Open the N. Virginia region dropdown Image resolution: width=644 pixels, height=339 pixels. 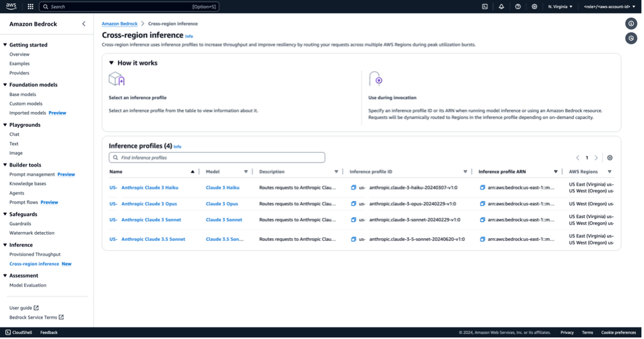point(560,7)
